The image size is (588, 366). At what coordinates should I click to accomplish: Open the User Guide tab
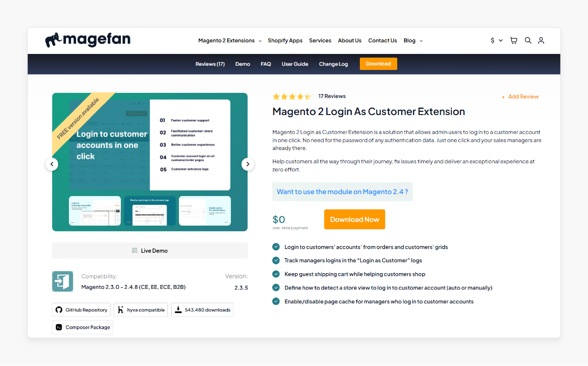coord(295,64)
